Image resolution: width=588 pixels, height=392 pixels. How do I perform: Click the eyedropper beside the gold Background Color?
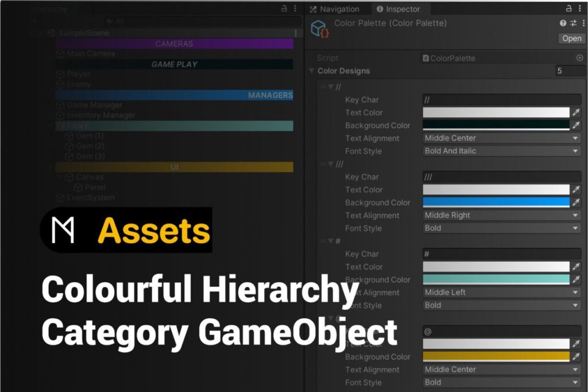point(576,356)
